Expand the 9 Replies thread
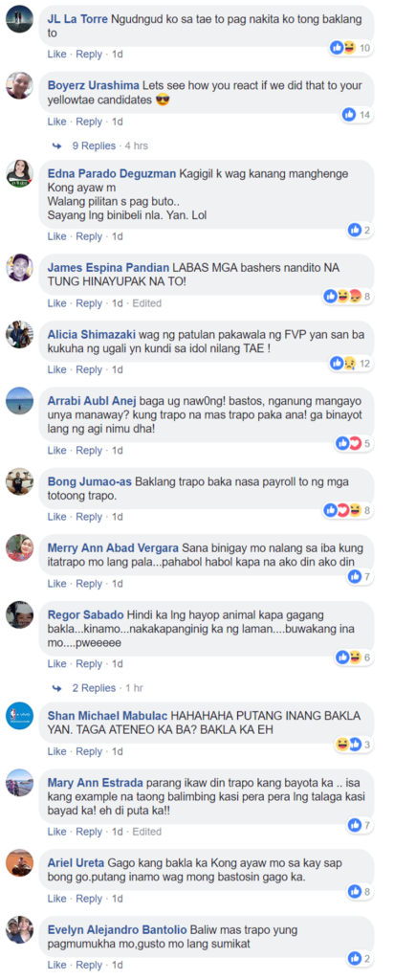 pos(94,145)
